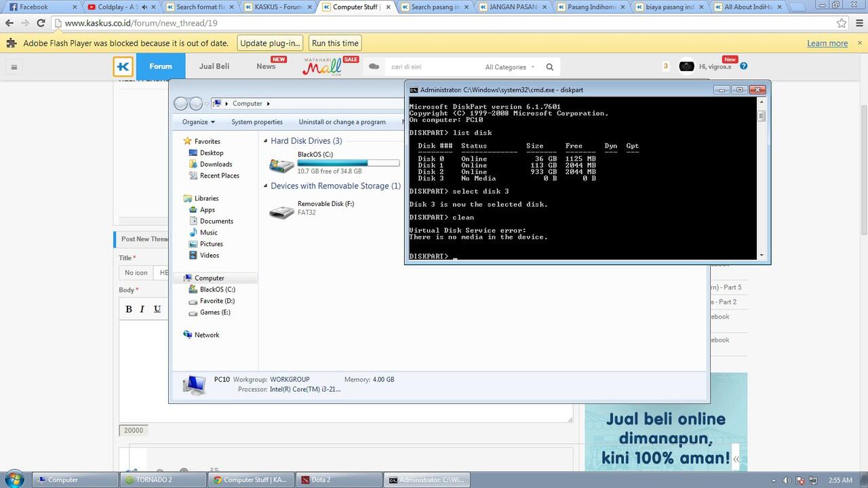Switch to TORNADO 2 taskbar button
This screenshot has width=868, height=488.
click(163, 480)
